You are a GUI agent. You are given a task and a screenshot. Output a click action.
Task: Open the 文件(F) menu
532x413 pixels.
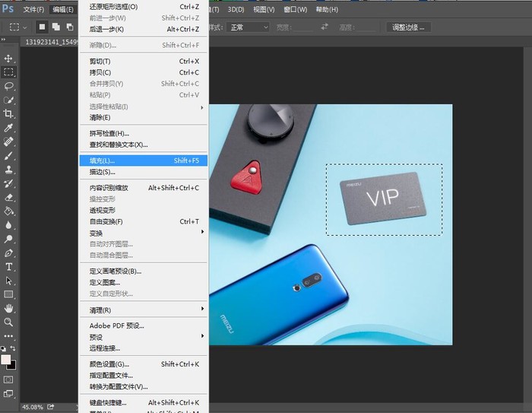click(x=33, y=10)
